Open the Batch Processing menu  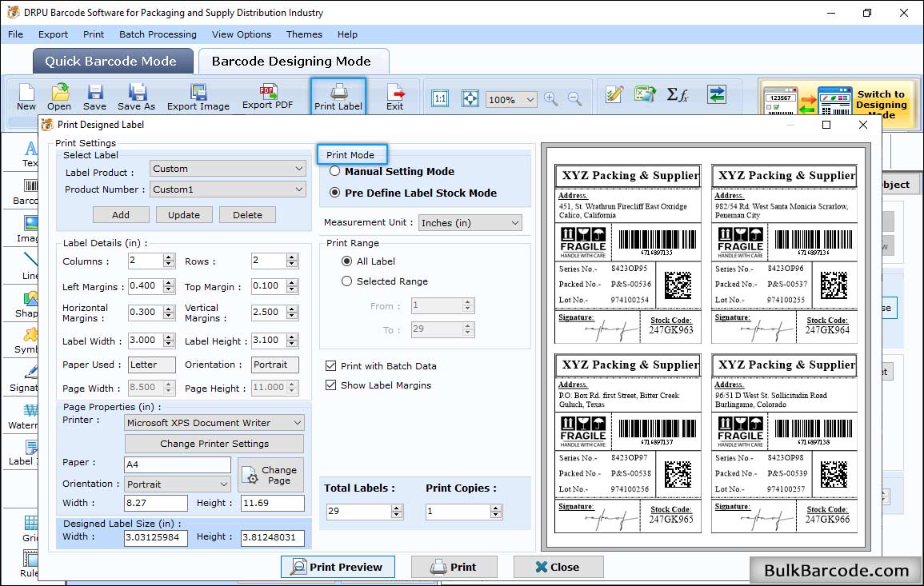pyautogui.click(x=158, y=34)
